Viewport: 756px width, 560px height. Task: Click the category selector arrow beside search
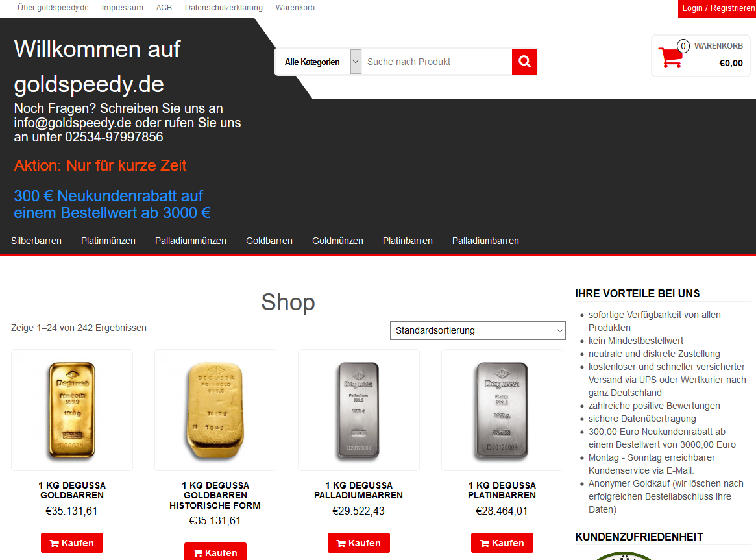(x=356, y=62)
